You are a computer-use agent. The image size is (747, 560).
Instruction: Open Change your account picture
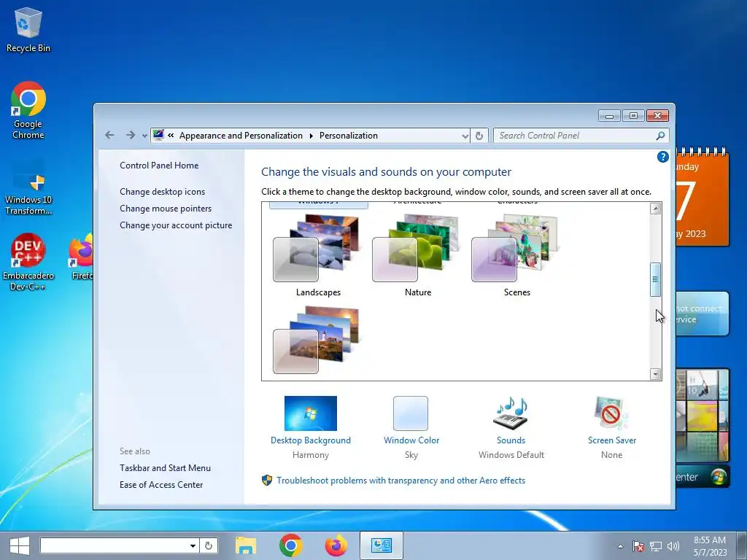176,225
